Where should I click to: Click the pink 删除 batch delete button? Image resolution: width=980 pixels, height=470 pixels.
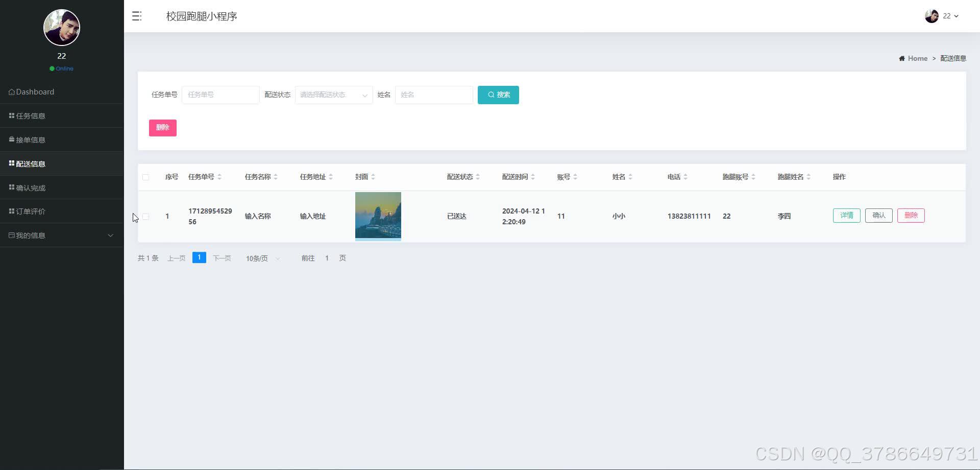point(163,128)
